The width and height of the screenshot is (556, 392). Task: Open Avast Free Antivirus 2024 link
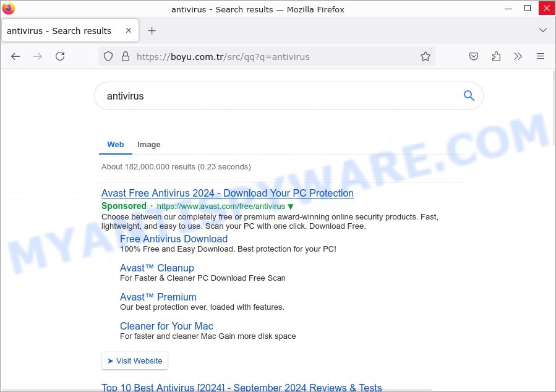[x=228, y=193]
